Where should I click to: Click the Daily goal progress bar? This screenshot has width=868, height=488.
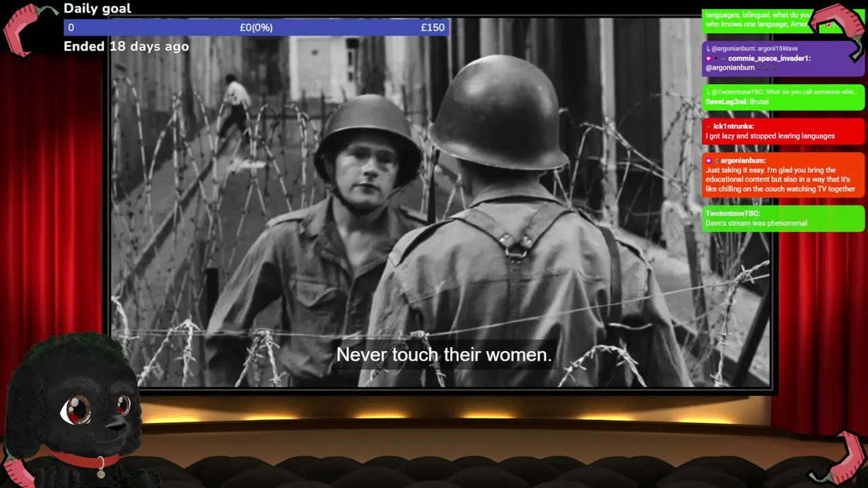[x=256, y=28]
